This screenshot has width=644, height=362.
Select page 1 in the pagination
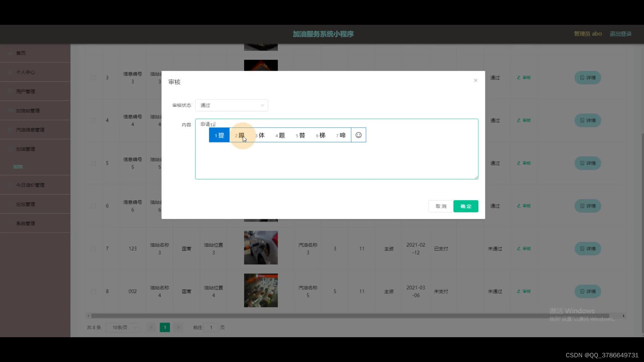[x=165, y=327]
